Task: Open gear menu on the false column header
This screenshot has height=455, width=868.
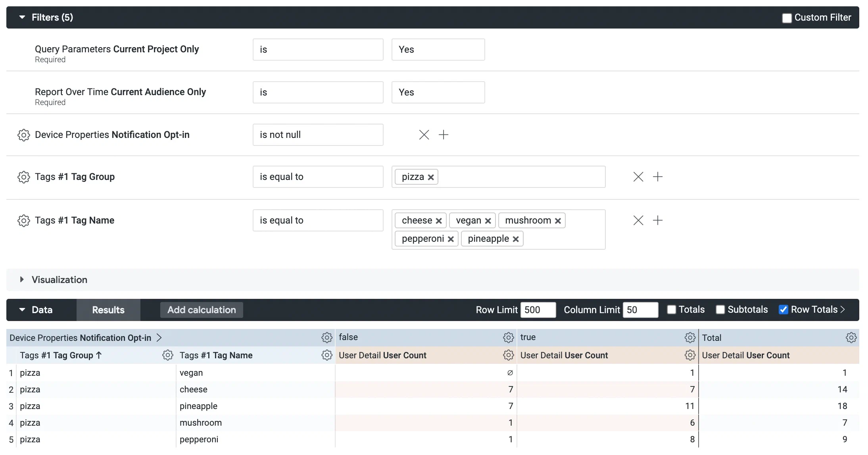Action: 508,337
